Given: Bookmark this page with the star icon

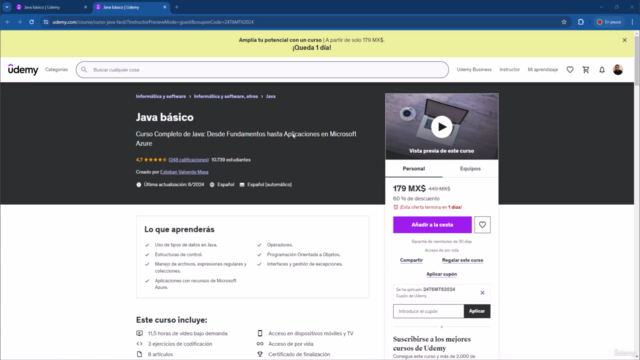Looking at the screenshot, I should 564,22.
